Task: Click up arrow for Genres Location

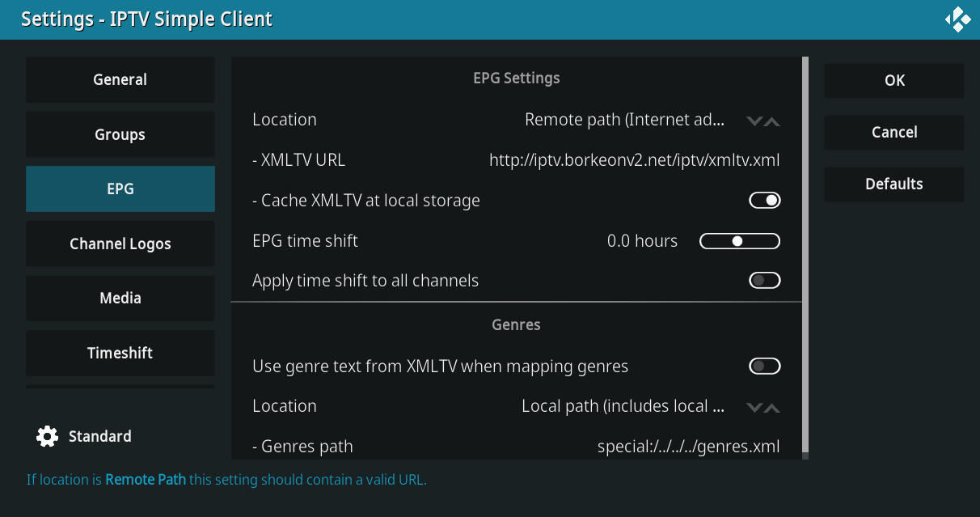Action: [772, 408]
